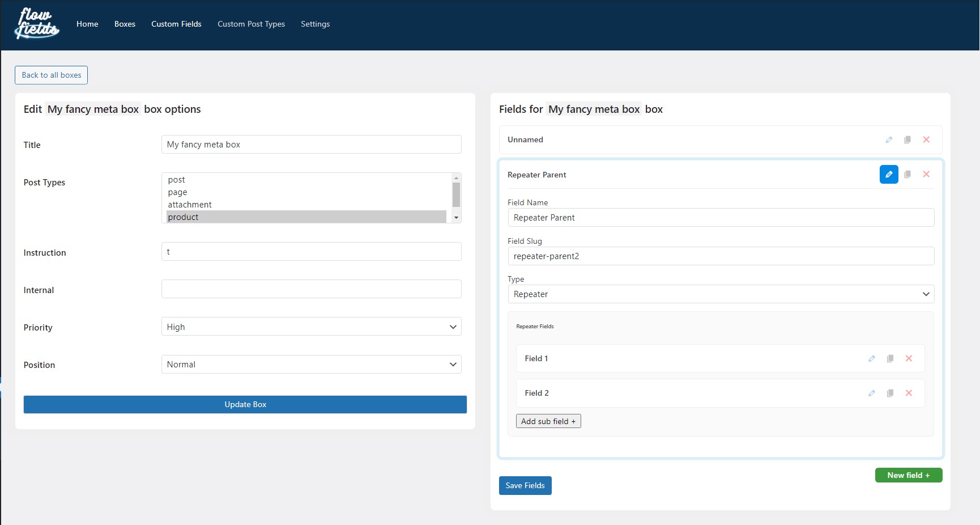
Task: Open the Priority dropdown set to High
Action: [x=311, y=327]
